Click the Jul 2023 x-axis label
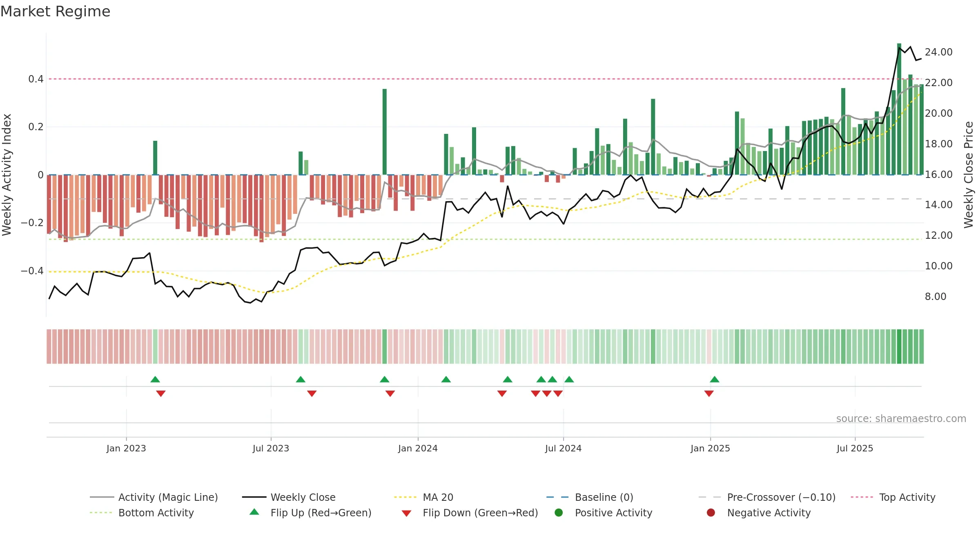 (271, 448)
